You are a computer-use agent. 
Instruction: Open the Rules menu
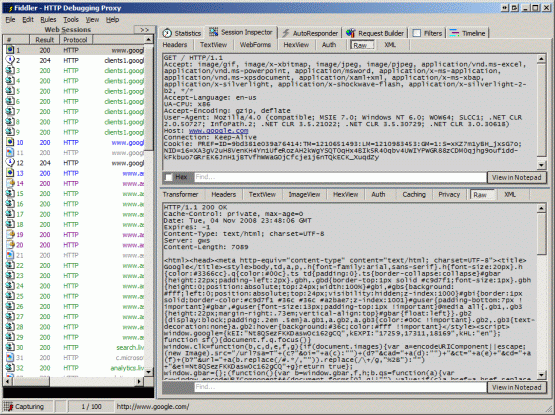(x=48, y=20)
